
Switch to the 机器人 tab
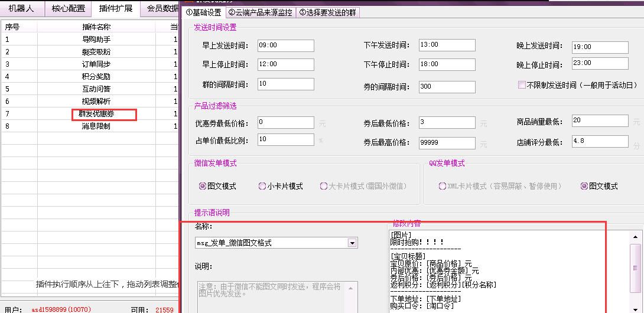[21, 8]
